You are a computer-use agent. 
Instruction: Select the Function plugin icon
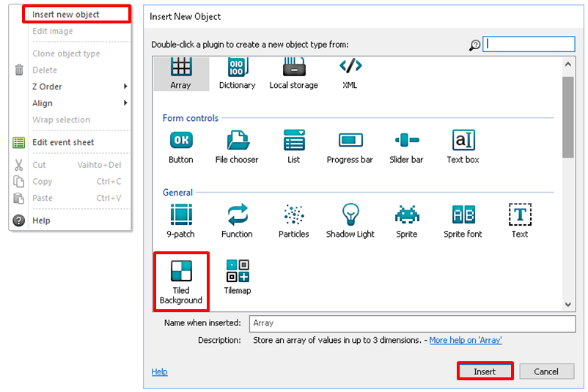(x=237, y=215)
